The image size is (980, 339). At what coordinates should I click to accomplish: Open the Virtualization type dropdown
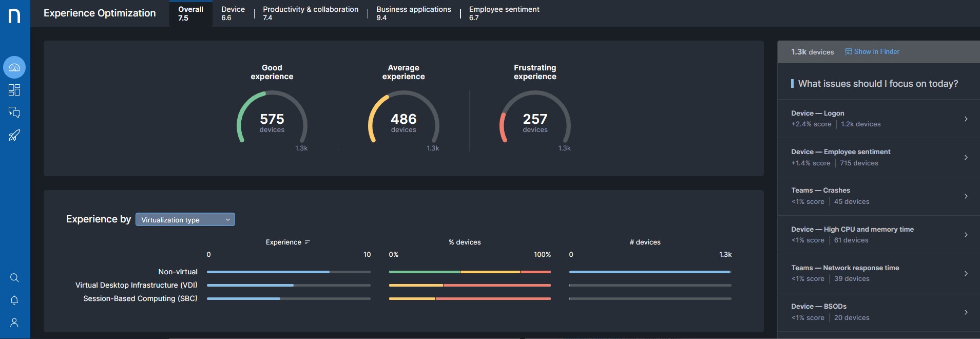[x=185, y=220]
